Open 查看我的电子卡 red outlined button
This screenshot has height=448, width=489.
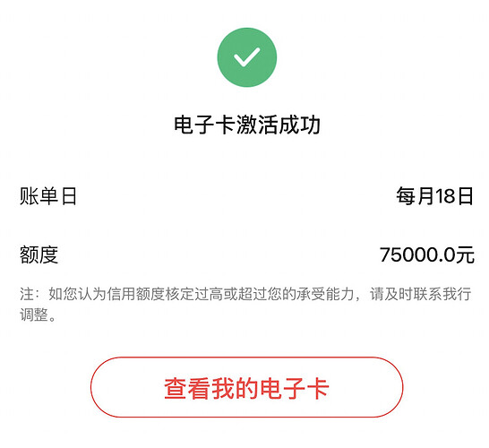pos(246,387)
